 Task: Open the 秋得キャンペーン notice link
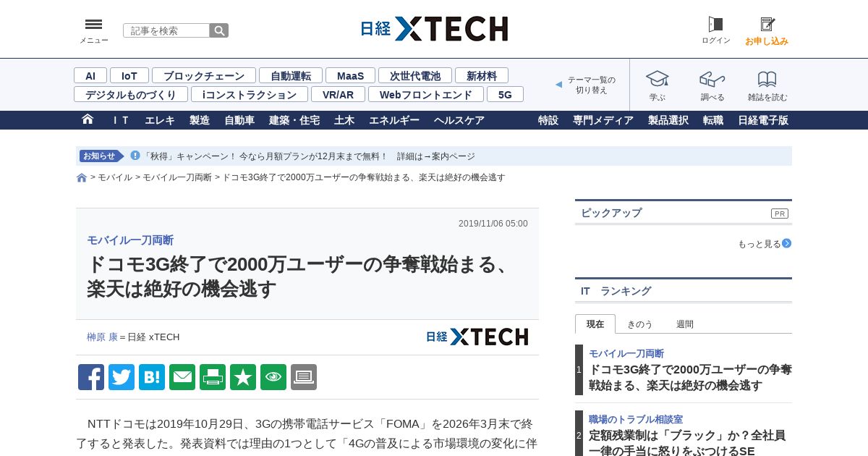click(310, 156)
